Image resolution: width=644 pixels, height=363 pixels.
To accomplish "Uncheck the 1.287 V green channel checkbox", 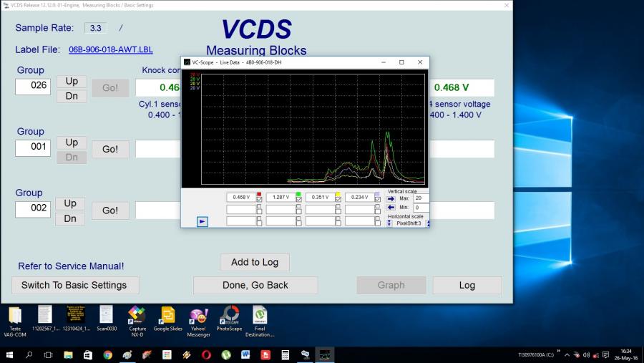I will 298,200.
